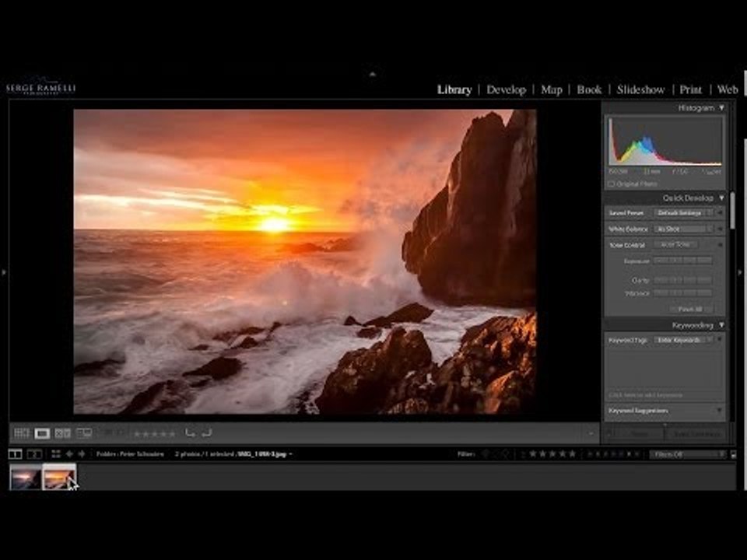The image size is (747, 560).
Task: Open the Library module
Action: pyautogui.click(x=454, y=89)
